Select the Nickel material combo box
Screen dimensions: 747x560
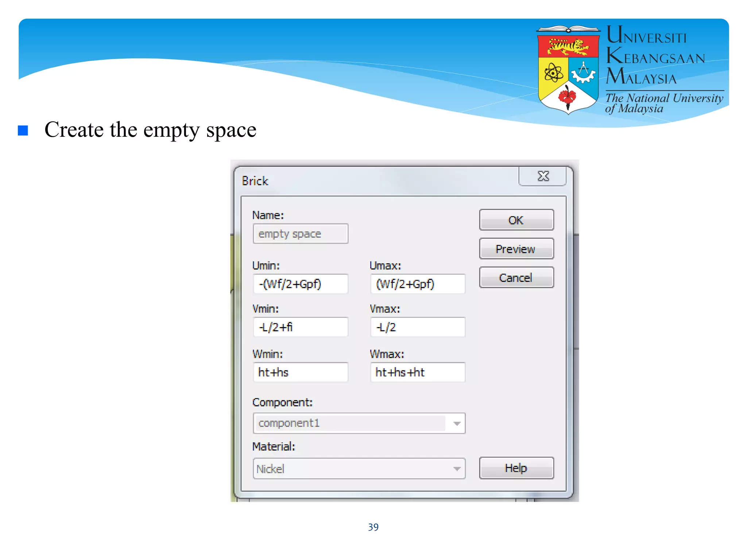[x=359, y=468]
